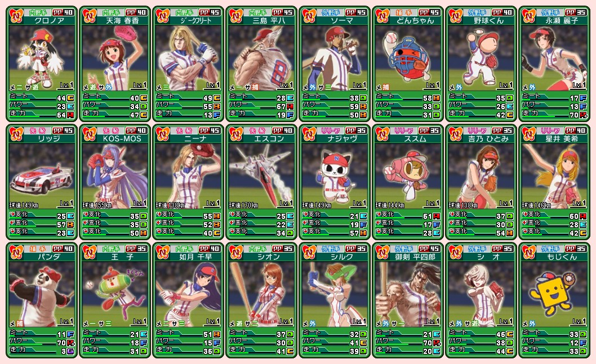The width and height of the screenshot is (596, 364).
Task: Click the PP 45 badge on どんちゃん card
Action: (x=429, y=12)
